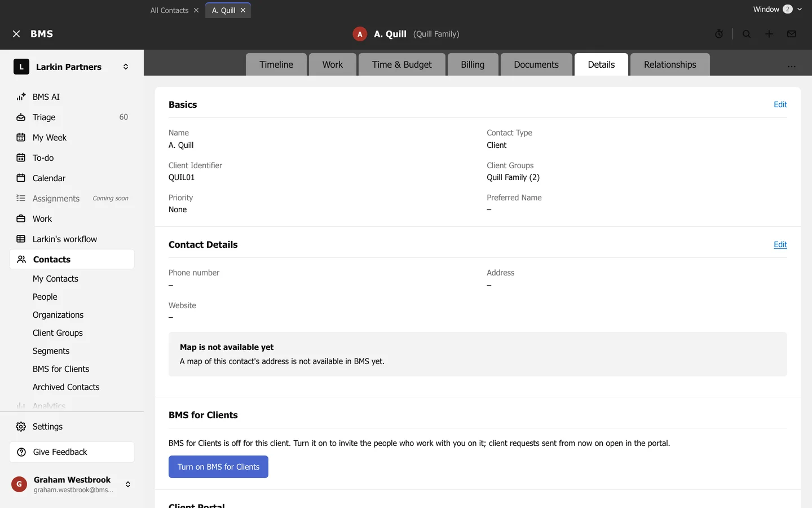The height and width of the screenshot is (508, 812).
Task: Switch to the Work tab of the contact
Action: 333,64
